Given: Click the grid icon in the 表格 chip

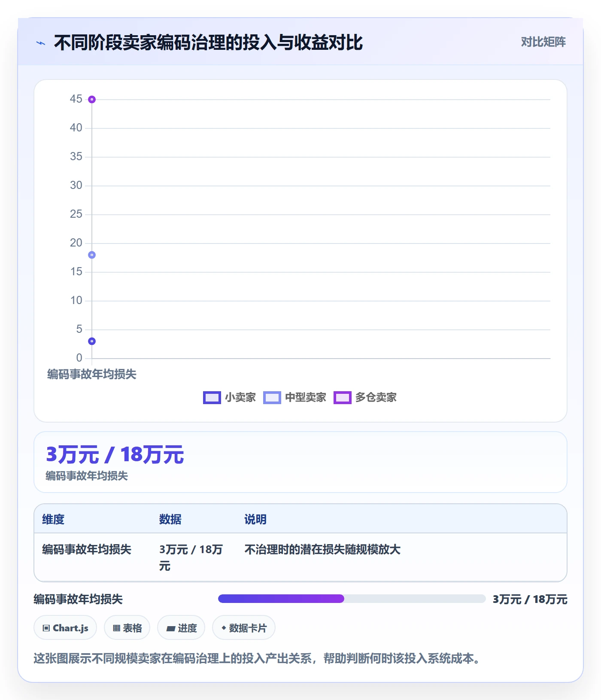Looking at the screenshot, I should [x=117, y=628].
